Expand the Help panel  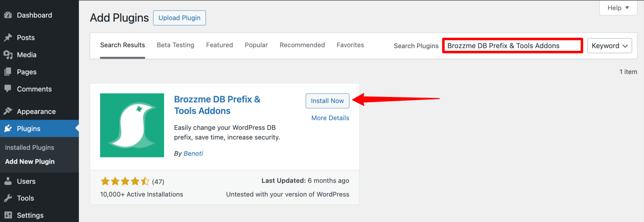click(x=618, y=8)
